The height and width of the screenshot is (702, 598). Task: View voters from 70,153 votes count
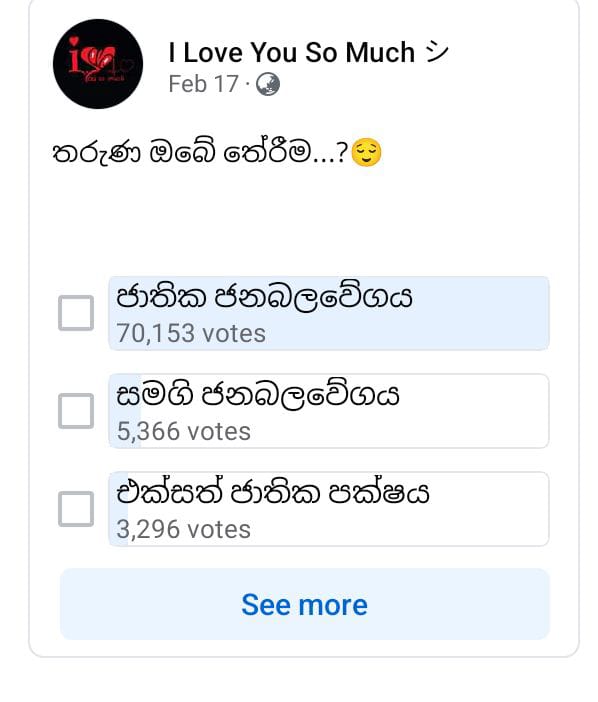(x=191, y=334)
